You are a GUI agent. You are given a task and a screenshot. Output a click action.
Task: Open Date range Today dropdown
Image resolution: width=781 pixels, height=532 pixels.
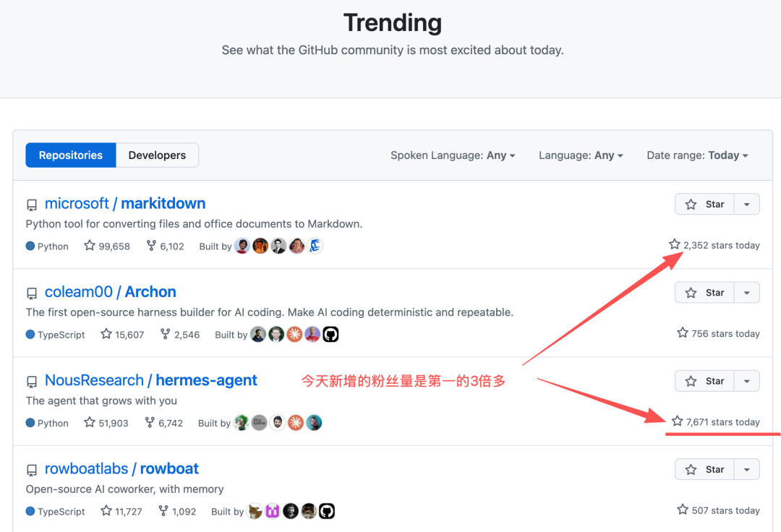coord(697,155)
